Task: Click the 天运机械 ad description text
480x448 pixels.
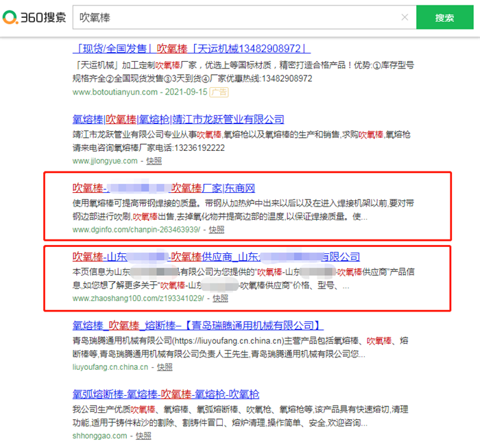Action: pyautogui.click(x=243, y=71)
